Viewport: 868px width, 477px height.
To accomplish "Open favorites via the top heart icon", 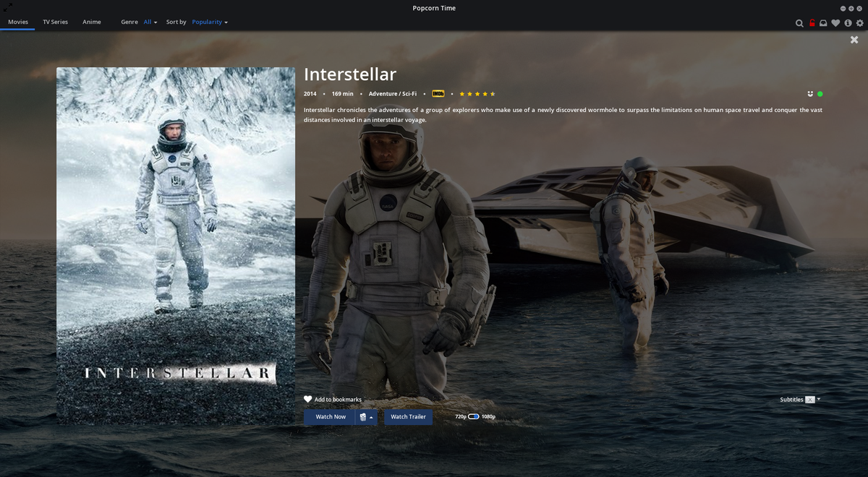I will point(835,23).
